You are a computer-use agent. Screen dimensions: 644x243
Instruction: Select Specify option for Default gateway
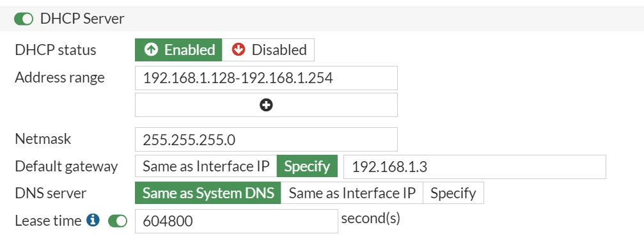point(307,166)
